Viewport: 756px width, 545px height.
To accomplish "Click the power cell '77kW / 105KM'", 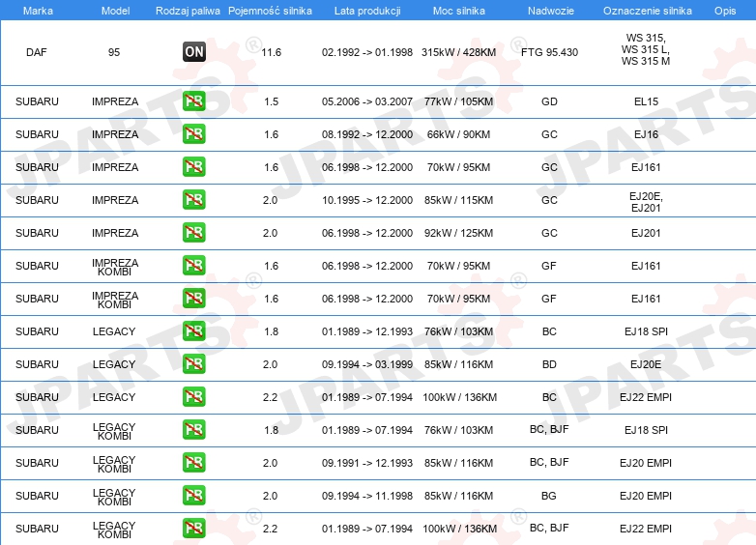I will pos(458,101).
